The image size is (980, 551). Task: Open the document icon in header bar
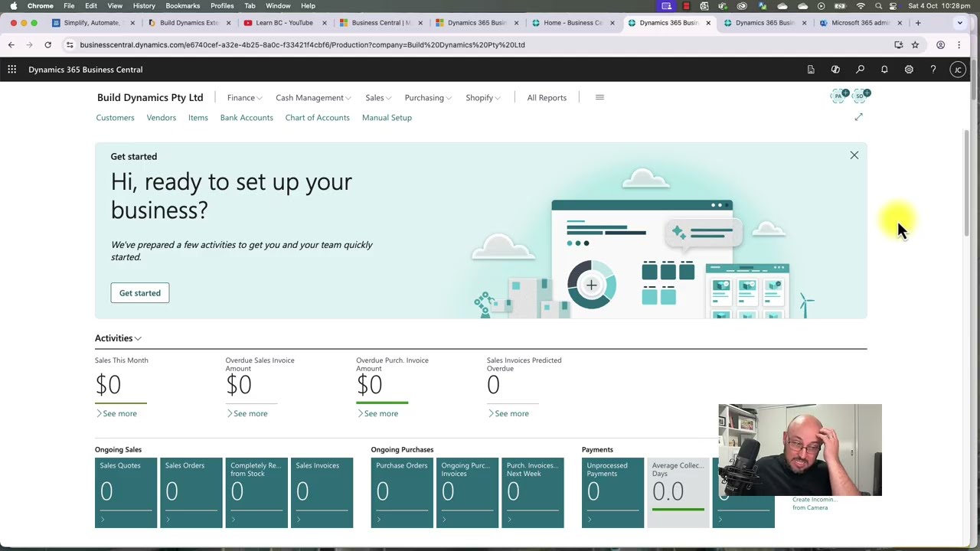pyautogui.click(x=811, y=70)
